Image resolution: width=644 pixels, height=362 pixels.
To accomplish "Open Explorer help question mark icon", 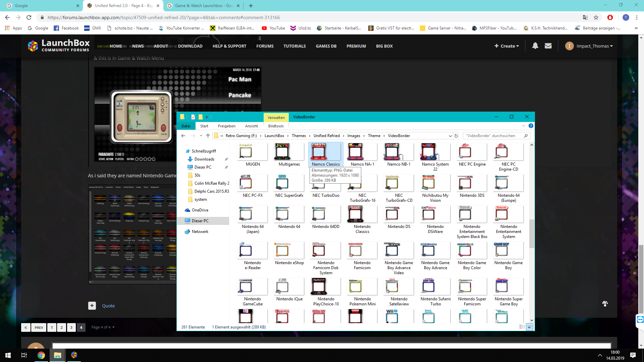I will 531,126.
